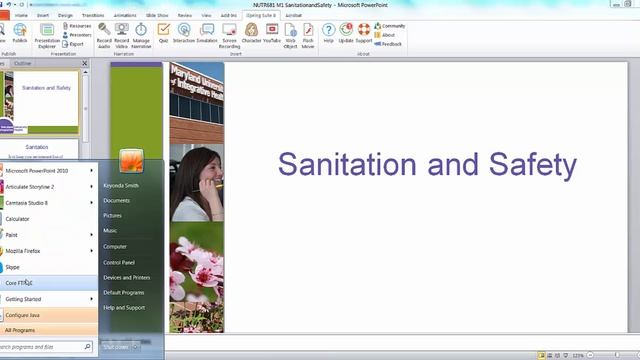Insert a YouTube video
The height and width of the screenshot is (360, 640).
tap(272, 33)
